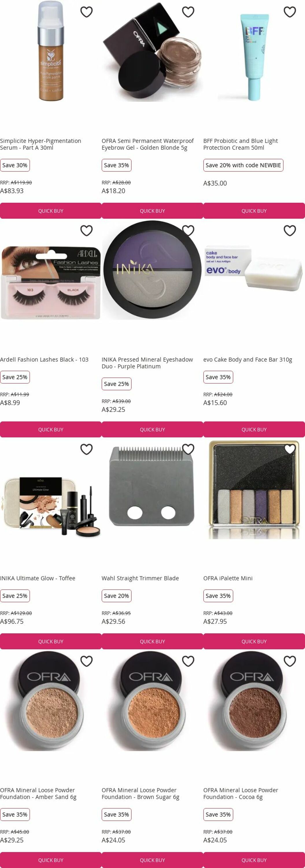Open OFRA Mineral Loose Powder Brown Sugar link
The height and width of the screenshot is (868, 305).
[141, 793]
